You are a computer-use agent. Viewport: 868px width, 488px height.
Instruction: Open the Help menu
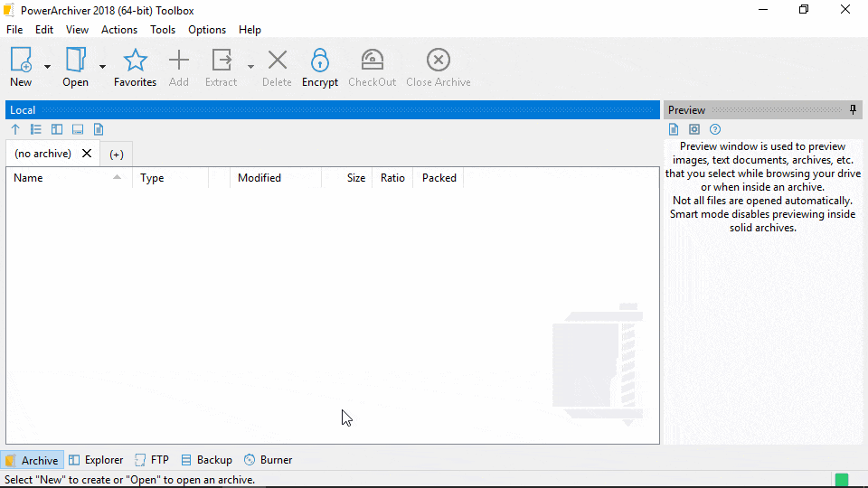pyautogui.click(x=250, y=30)
